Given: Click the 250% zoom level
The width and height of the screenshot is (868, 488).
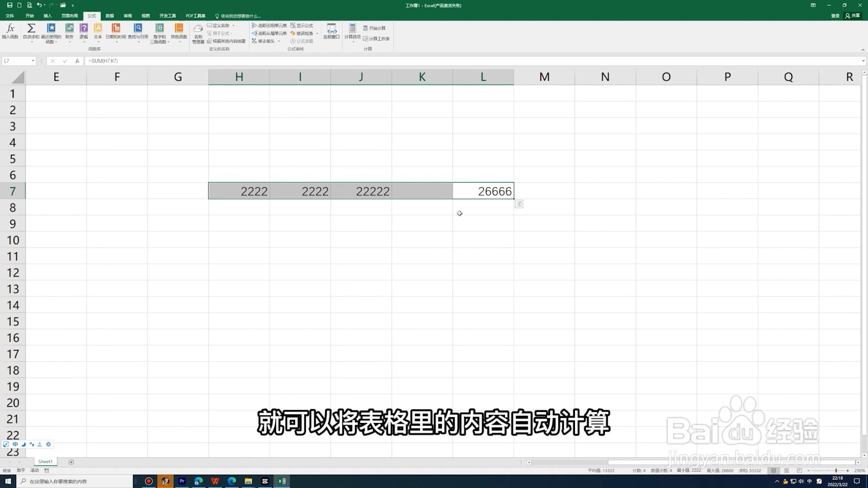Looking at the screenshot, I should click(x=859, y=471).
